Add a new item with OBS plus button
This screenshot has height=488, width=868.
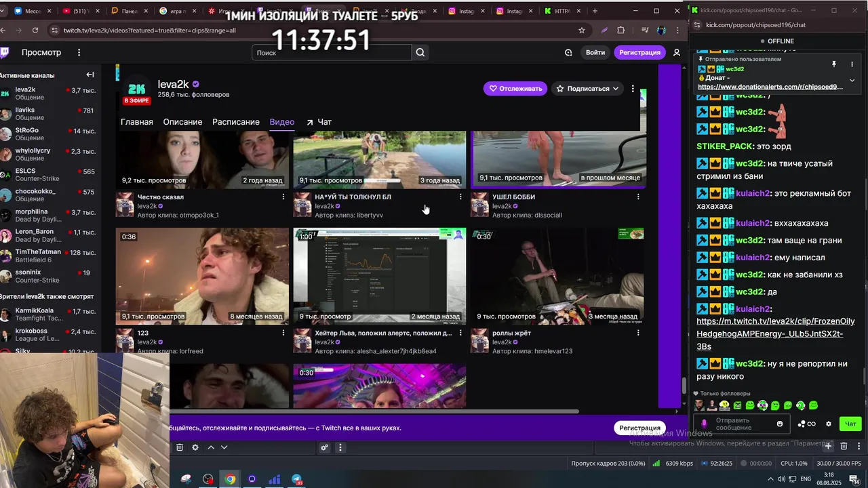[x=828, y=446]
